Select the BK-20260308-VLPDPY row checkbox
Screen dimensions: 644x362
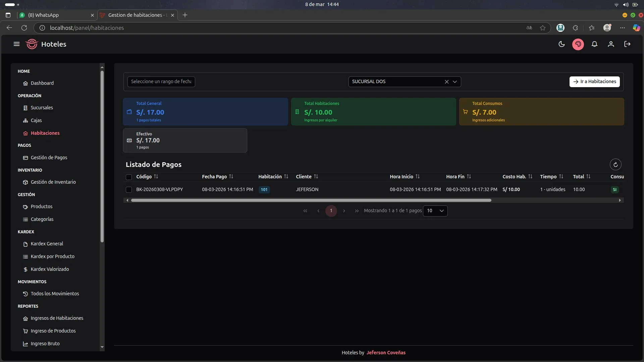pyautogui.click(x=129, y=190)
